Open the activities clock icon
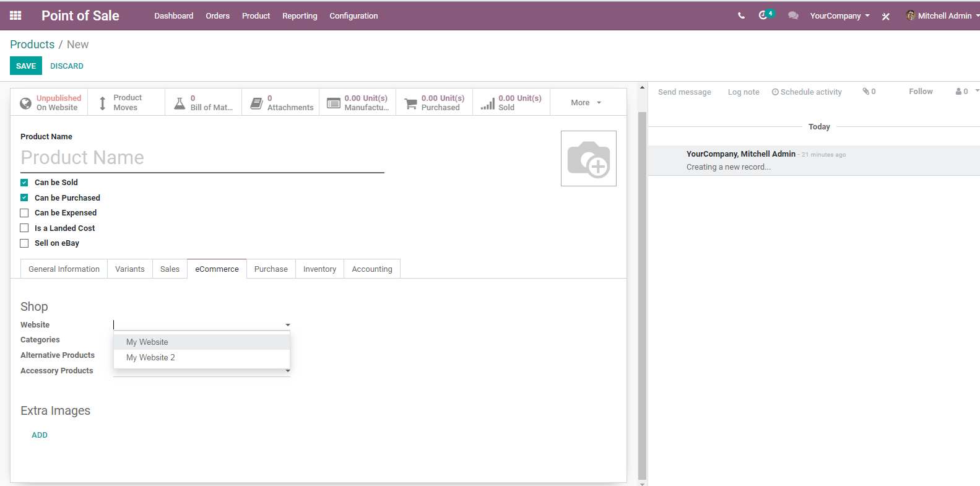Image resolution: width=980 pixels, height=486 pixels. 763,15
